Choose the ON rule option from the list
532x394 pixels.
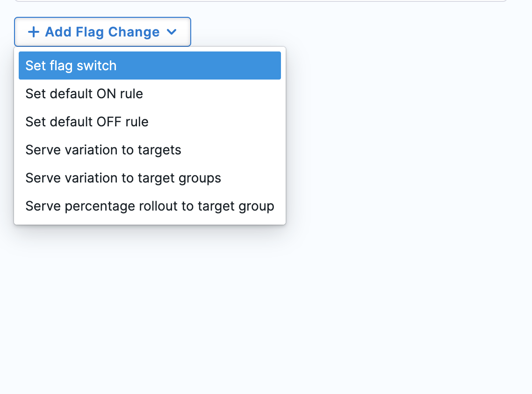(84, 94)
